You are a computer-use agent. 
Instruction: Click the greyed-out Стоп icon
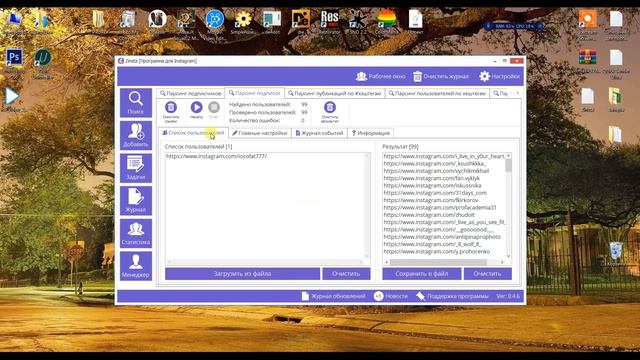214,108
